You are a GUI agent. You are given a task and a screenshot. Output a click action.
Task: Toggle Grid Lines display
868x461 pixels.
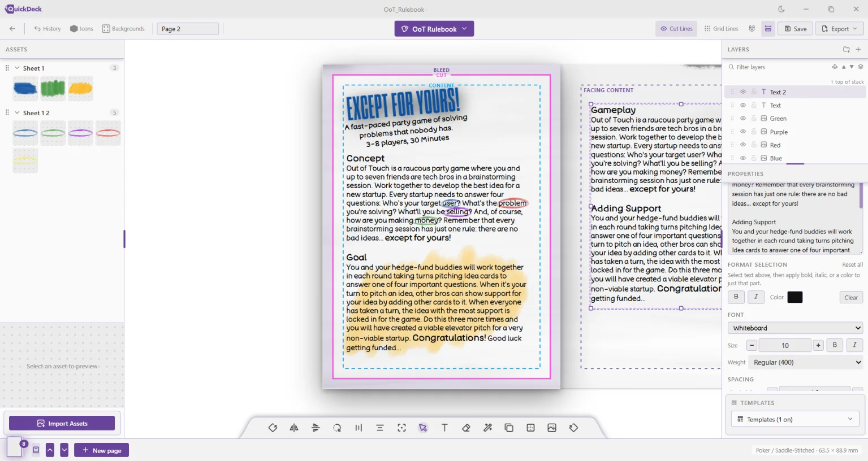point(721,29)
